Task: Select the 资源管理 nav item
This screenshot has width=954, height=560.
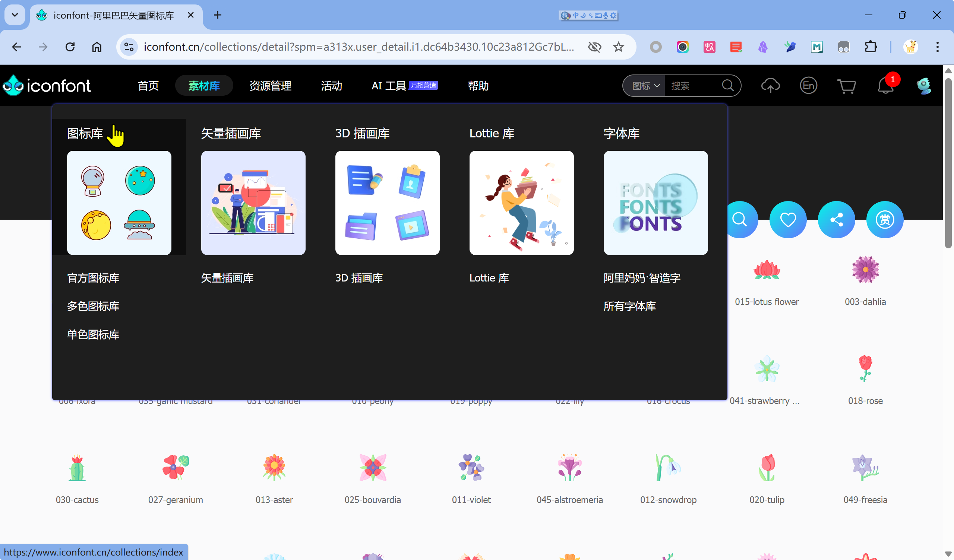Action: click(x=270, y=86)
